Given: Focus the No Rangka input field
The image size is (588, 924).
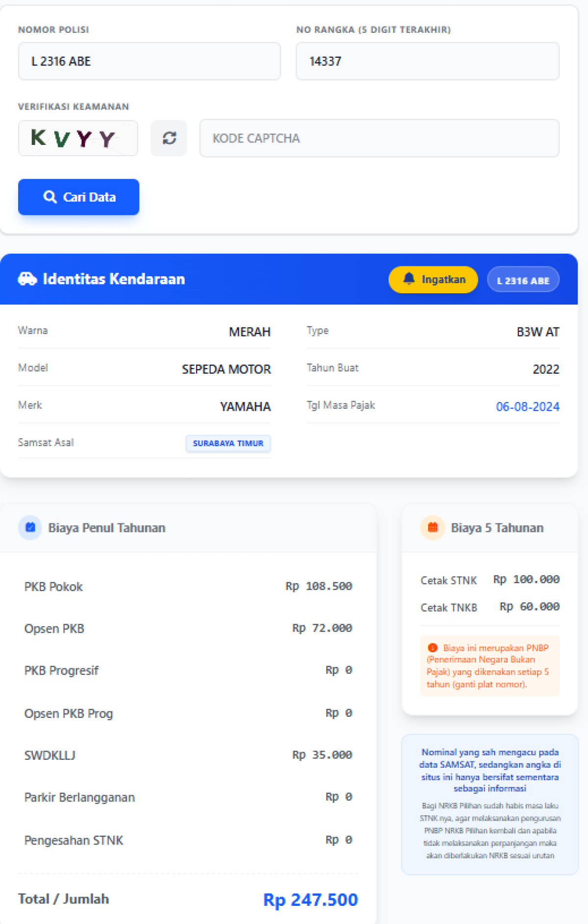Looking at the screenshot, I should click(427, 61).
